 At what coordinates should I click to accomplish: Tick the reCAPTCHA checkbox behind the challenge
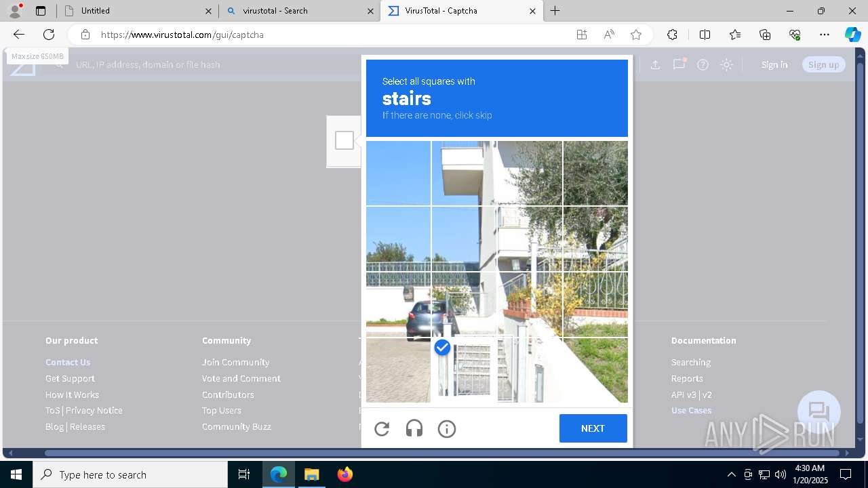click(x=344, y=140)
